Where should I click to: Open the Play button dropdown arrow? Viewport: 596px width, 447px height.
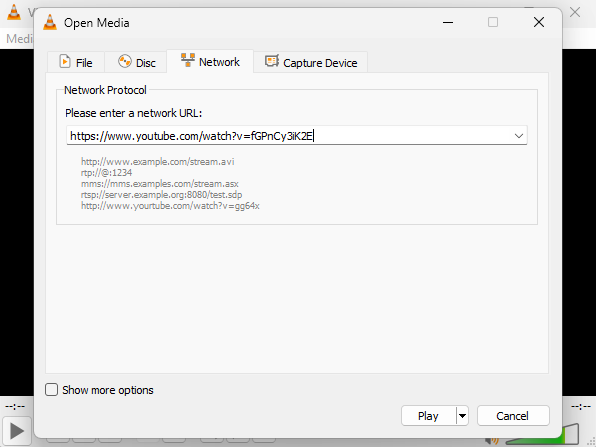click(462, 416)
